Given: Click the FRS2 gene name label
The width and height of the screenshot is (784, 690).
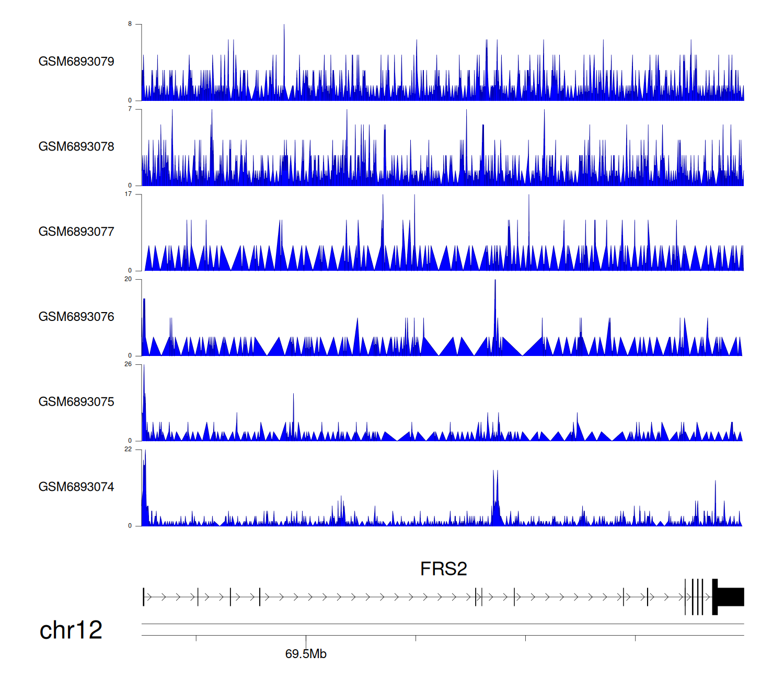Looking at the screenshot, I should tap(443, 569).
